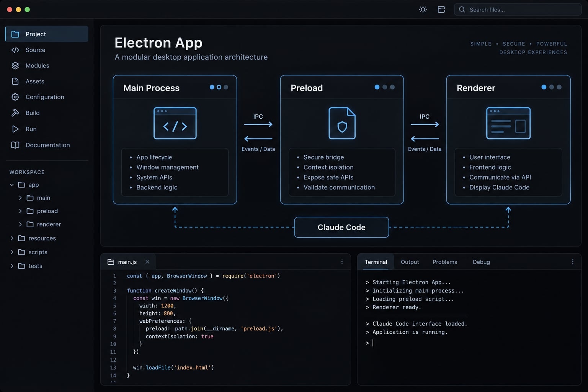Open the Documentation sidebar item
Viewport: 588px width, 392px height.
tap(47, 145)
